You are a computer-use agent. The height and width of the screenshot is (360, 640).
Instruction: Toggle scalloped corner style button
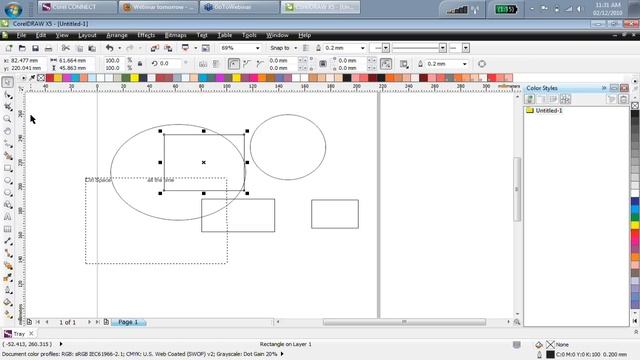click(x=247, y=64)
